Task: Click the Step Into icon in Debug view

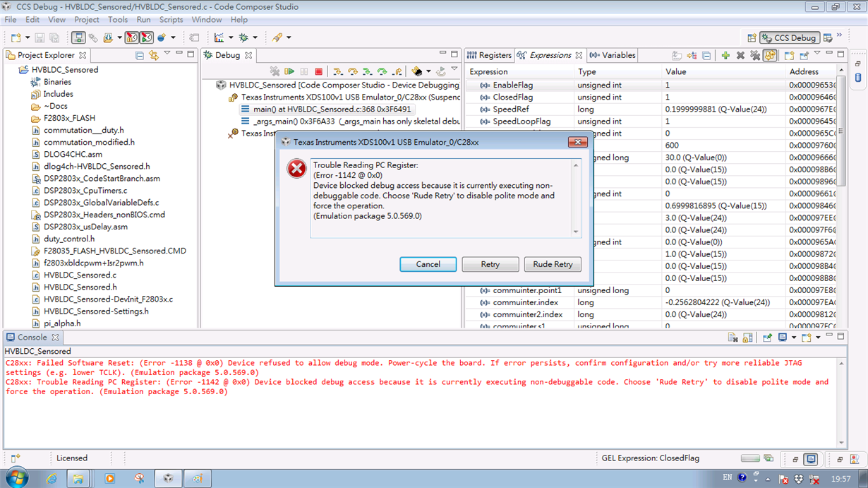Action: click(338, 71)
